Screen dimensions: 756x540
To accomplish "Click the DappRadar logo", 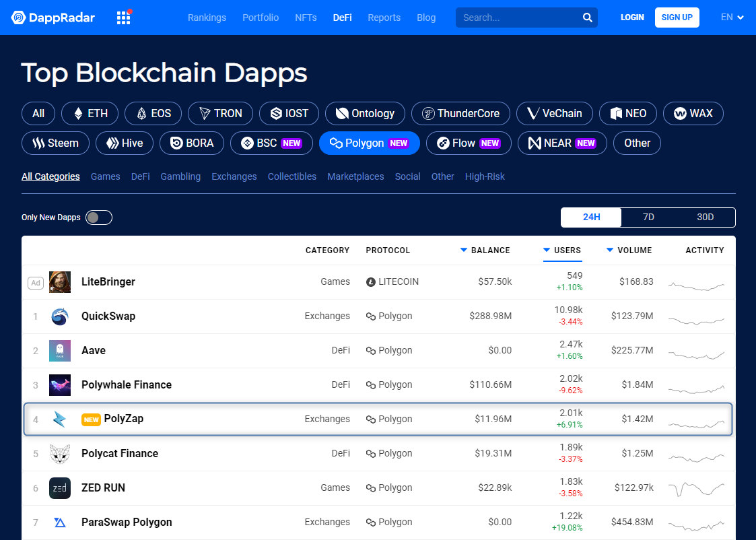I will click(x=53, y=18).
